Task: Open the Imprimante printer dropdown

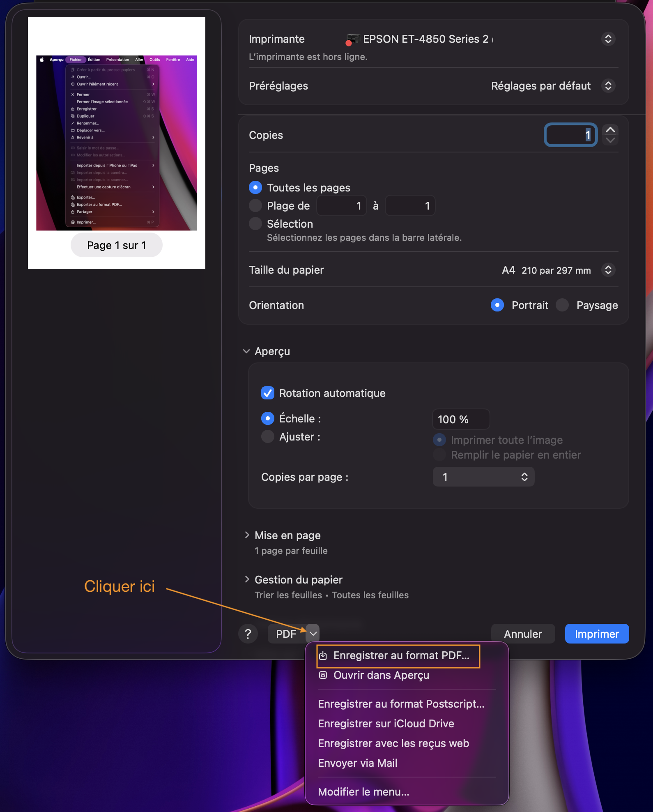Action: pos(608,39)
